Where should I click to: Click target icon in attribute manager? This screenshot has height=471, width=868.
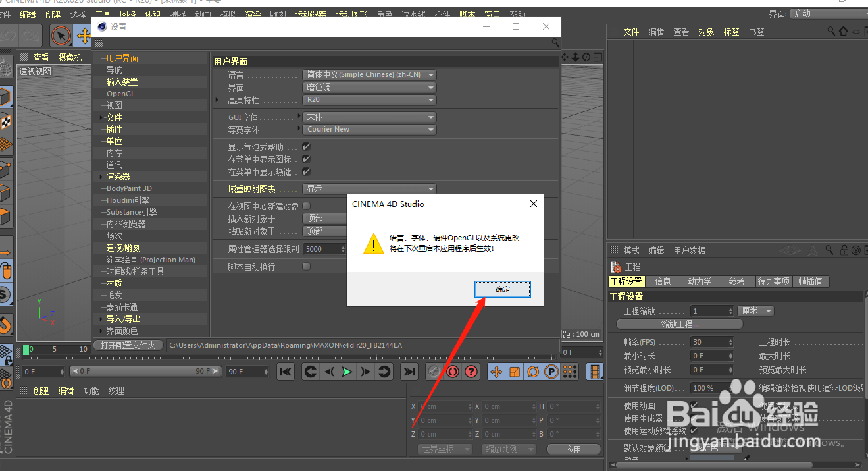point(856,250)
